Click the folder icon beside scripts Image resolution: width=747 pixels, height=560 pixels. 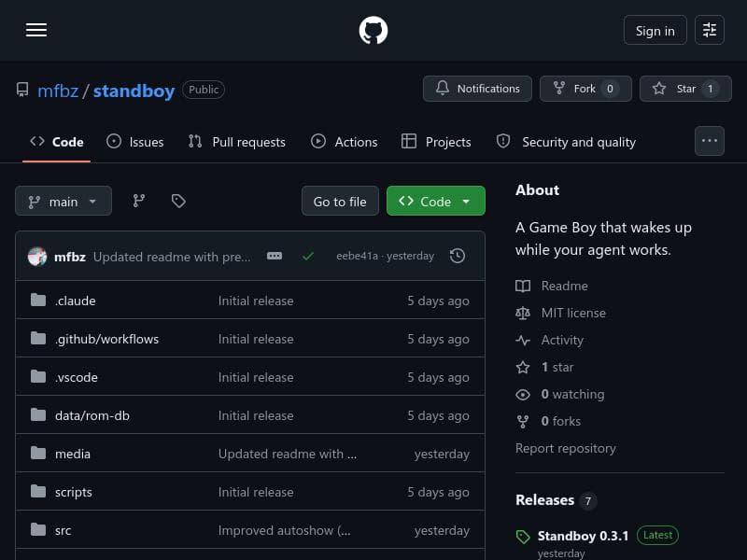[x=38, y=492]
